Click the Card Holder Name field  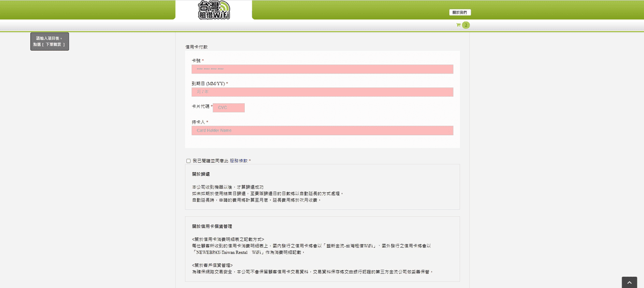pos(322,131)
